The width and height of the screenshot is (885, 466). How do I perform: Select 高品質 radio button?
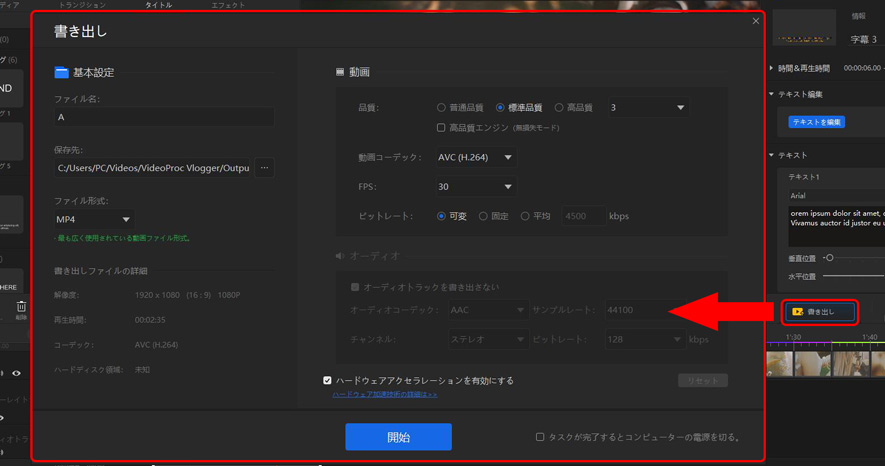(x=559, y=107)
